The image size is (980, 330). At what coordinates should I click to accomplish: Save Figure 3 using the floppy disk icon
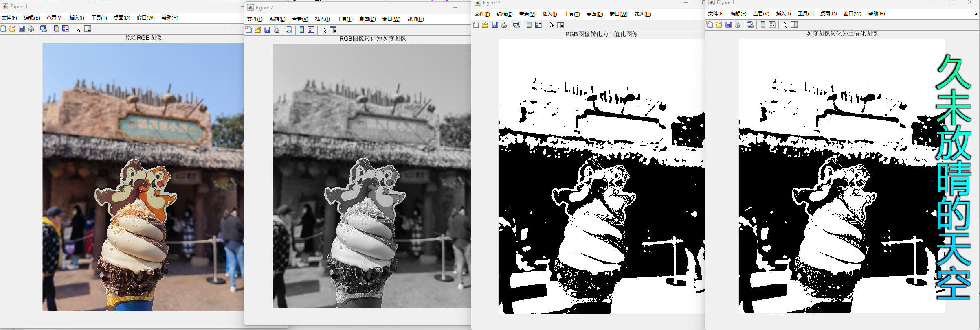point(494,25)
